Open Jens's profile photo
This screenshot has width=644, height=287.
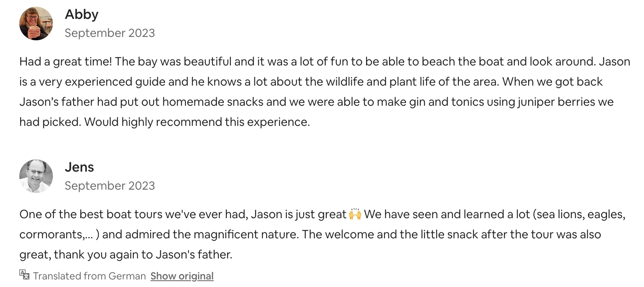tap(36, 176)
